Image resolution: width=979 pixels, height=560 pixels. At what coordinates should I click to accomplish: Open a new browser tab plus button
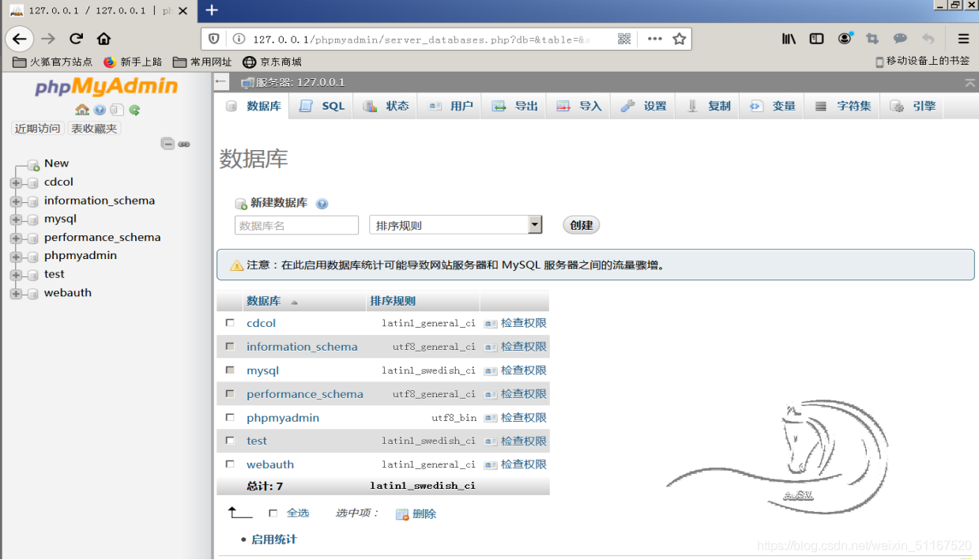(x=212, y=10)
